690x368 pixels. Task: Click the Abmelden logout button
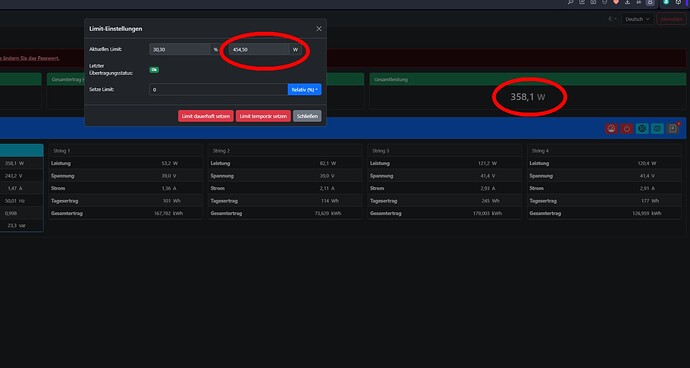(671, 19)
